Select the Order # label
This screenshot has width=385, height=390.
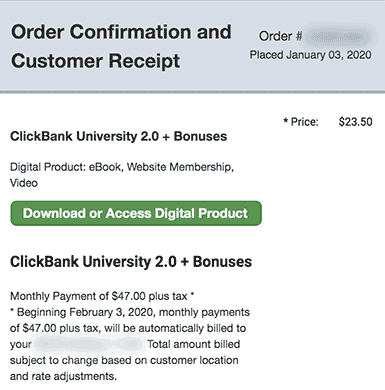(280, 36)
